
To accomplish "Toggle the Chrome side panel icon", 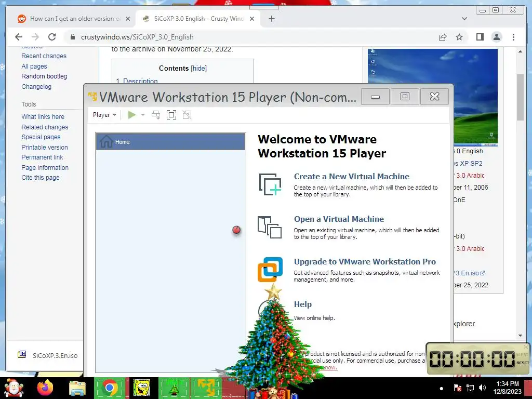I will click(480, 37).
